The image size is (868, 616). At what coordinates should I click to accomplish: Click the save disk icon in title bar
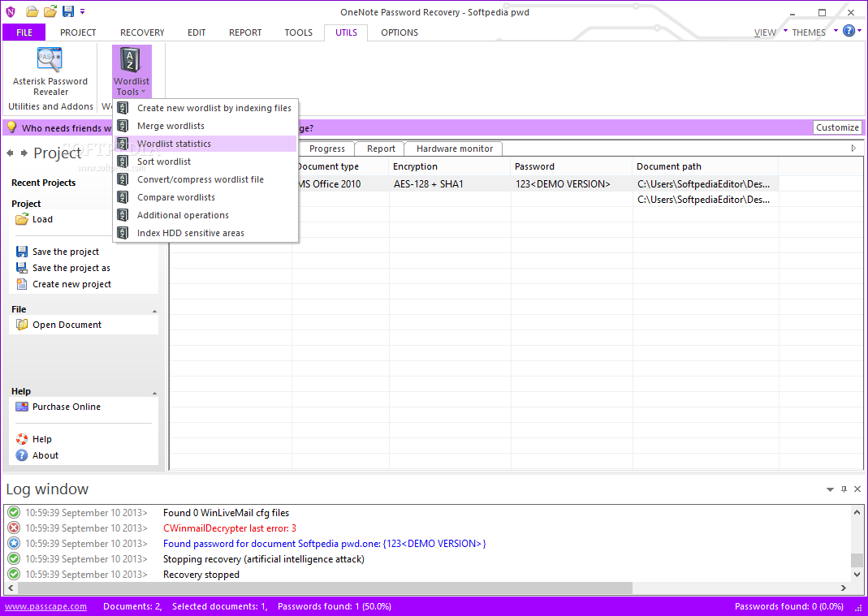(x=68, y=11)
